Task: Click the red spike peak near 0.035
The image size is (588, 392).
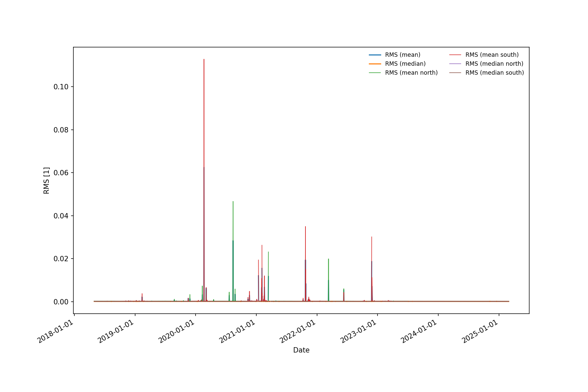Action: [305, 227]
